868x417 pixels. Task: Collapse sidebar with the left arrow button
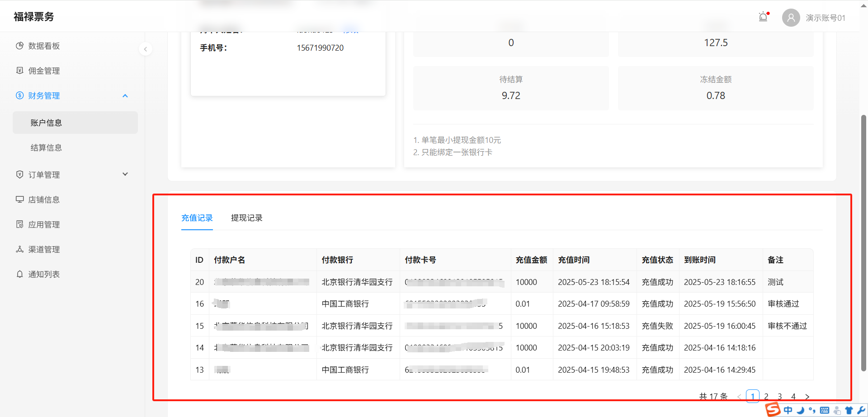point(145,49)
